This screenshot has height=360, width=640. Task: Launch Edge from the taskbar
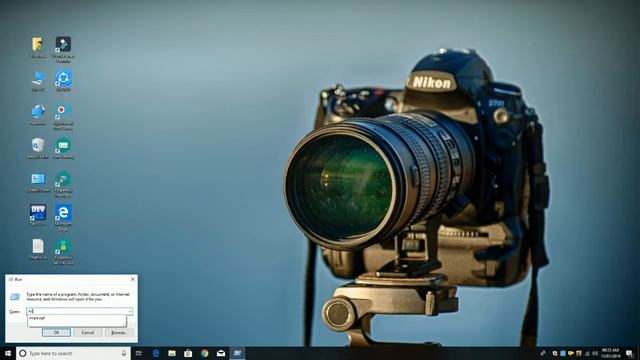click(156, 353)
